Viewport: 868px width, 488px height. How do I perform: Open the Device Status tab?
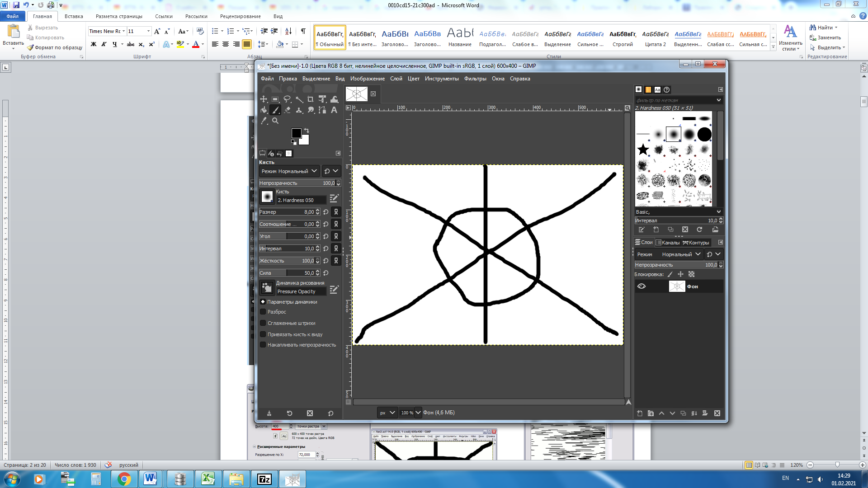click(x=271, y=154)
